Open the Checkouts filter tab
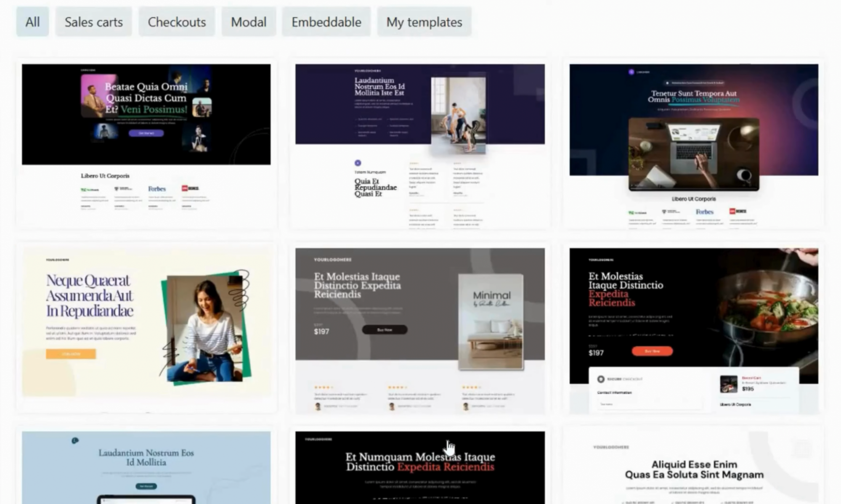The height and width of the screenshot is (504, 841). point(177,22)
